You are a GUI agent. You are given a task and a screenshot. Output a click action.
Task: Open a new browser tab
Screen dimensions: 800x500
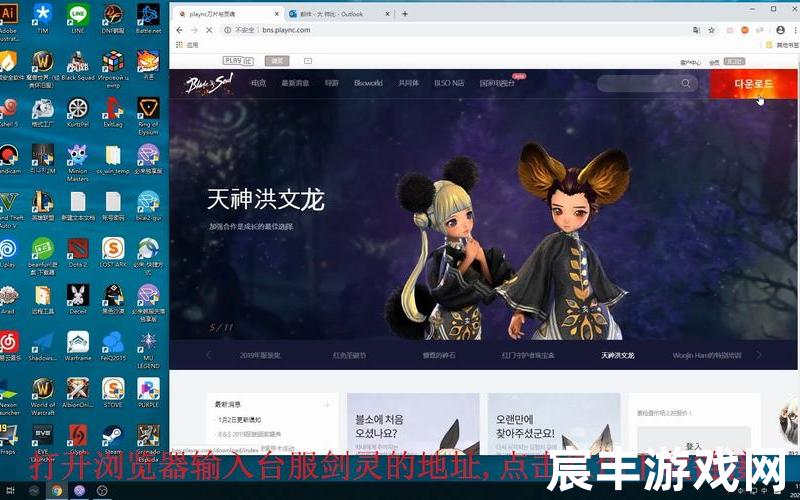click(405, 14)
